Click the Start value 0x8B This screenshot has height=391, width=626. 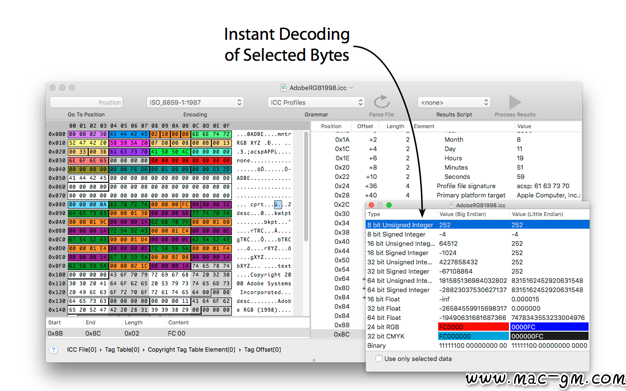point(55,333)
